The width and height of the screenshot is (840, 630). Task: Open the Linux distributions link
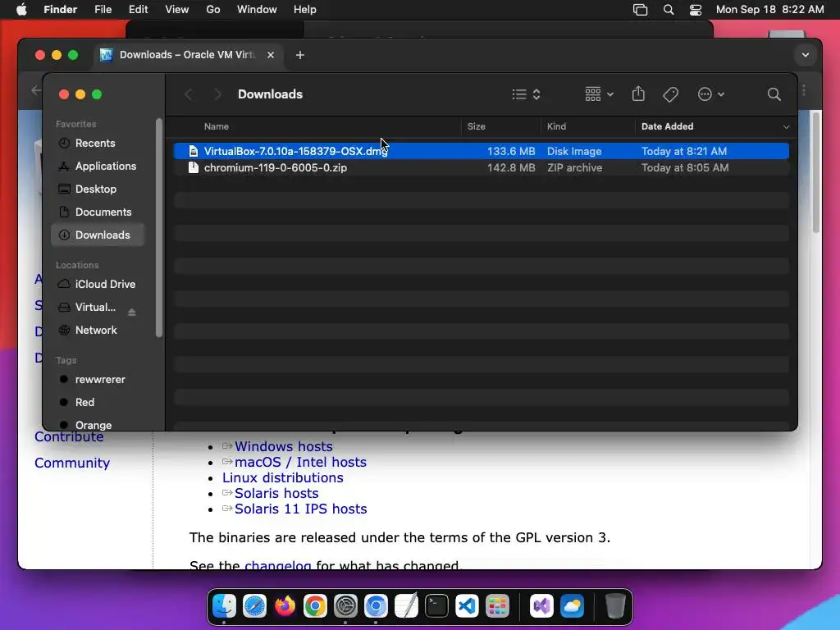click(283, 478)
